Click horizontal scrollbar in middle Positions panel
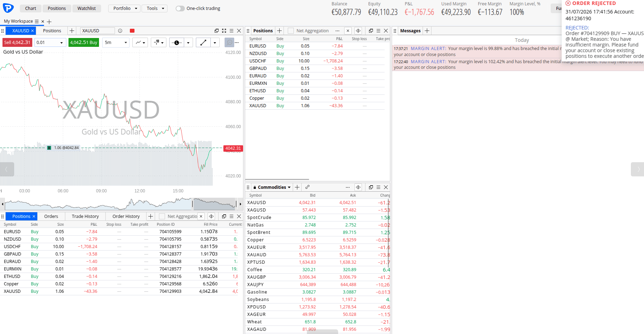The width and height of the screenshot is (644, 334). click(x=277, y=179)
